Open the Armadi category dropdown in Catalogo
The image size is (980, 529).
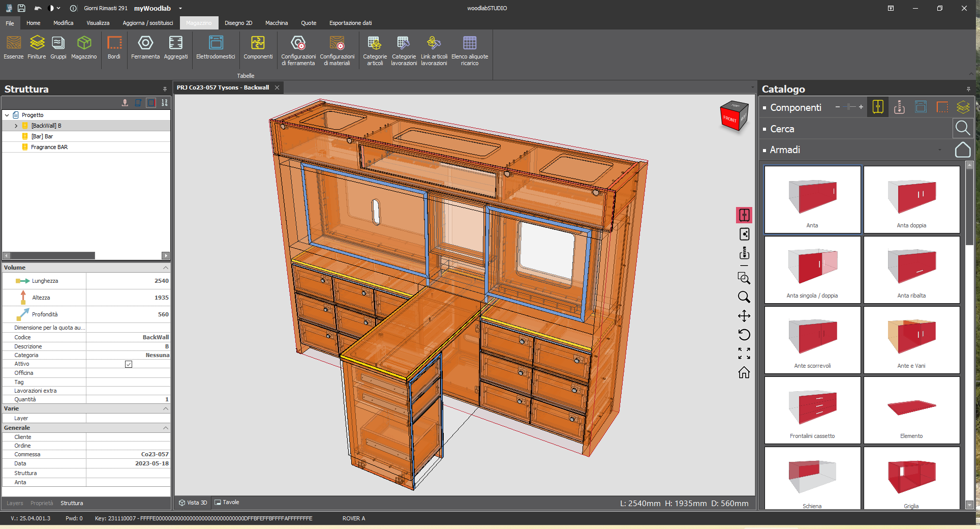(939, 150)
